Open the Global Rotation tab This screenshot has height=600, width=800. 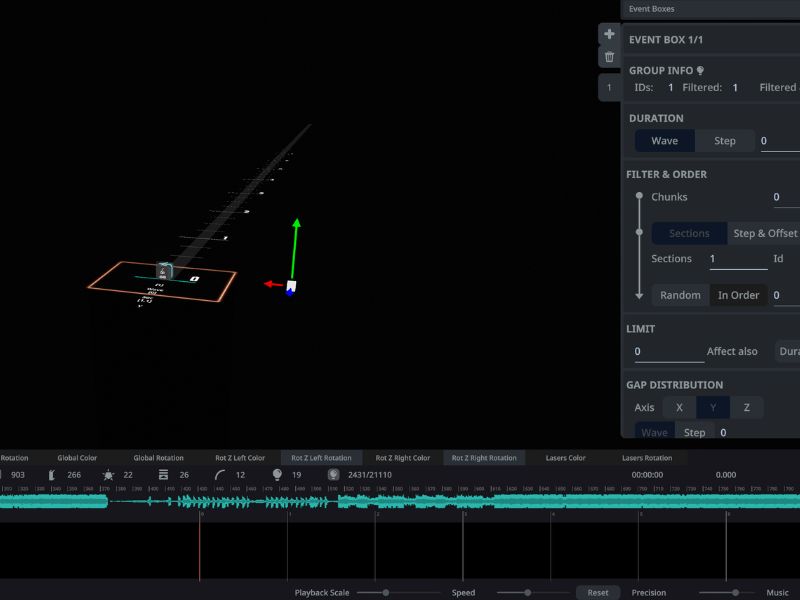[x=158, y=458]
